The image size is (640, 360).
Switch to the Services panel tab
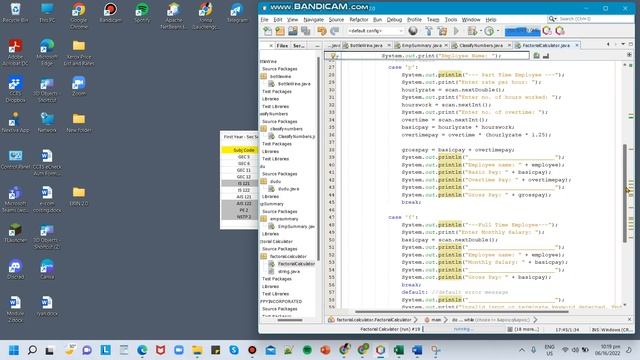299,46
